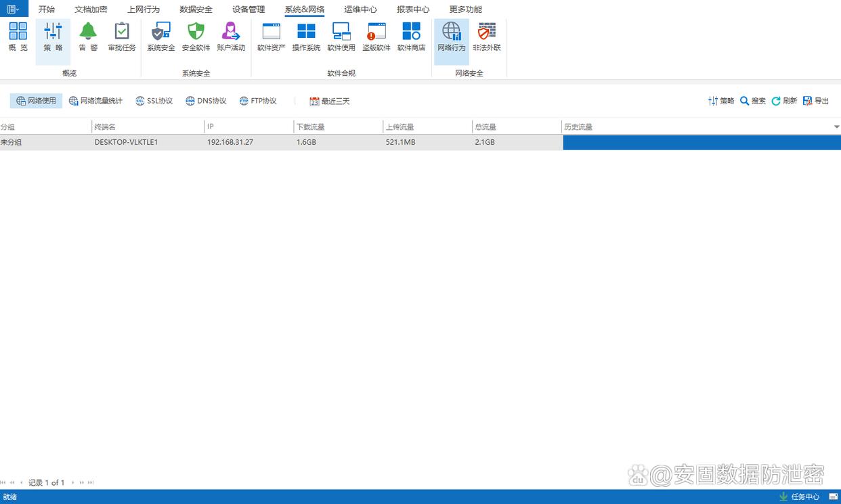Go to the next record
841x504 pixels.
coord(72,482)
